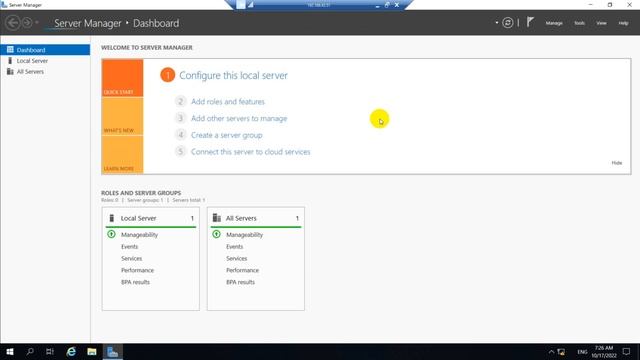Click Local Server tile icon
This screenshot has height=360, width=640.
pyautogui.click(x=111, y=218)
